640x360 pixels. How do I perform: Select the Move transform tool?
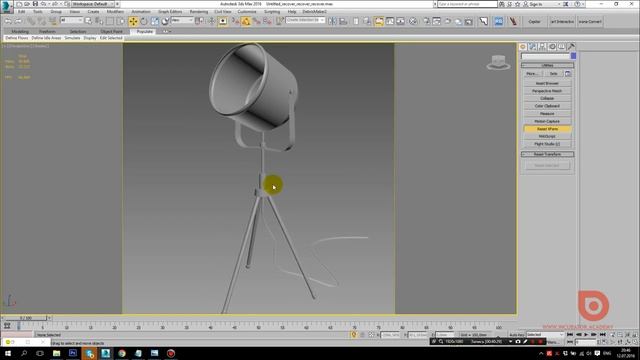tap(133, 21)
